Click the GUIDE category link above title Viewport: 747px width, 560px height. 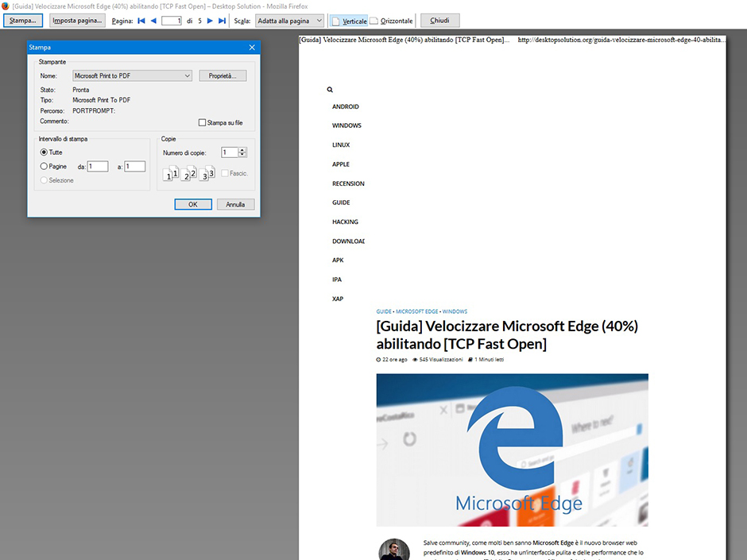(x=384, y=311)
